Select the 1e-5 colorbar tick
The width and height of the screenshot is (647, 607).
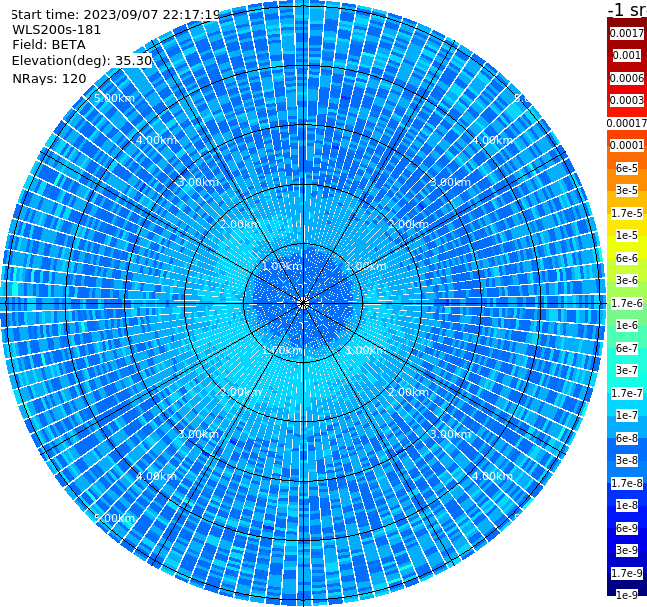[x=627, y=235]
